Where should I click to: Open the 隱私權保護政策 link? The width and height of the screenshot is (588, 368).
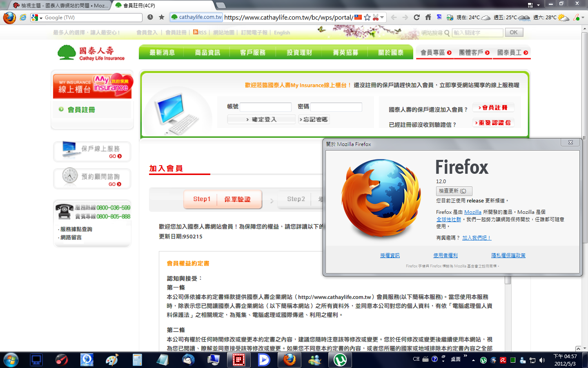tap(508, 256)
